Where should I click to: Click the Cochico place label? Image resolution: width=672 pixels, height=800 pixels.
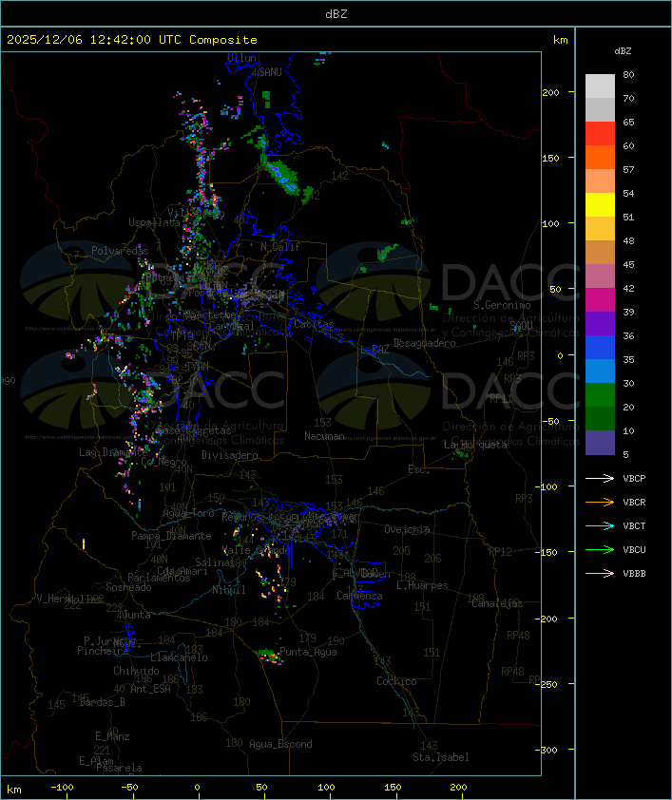[396, 681]
